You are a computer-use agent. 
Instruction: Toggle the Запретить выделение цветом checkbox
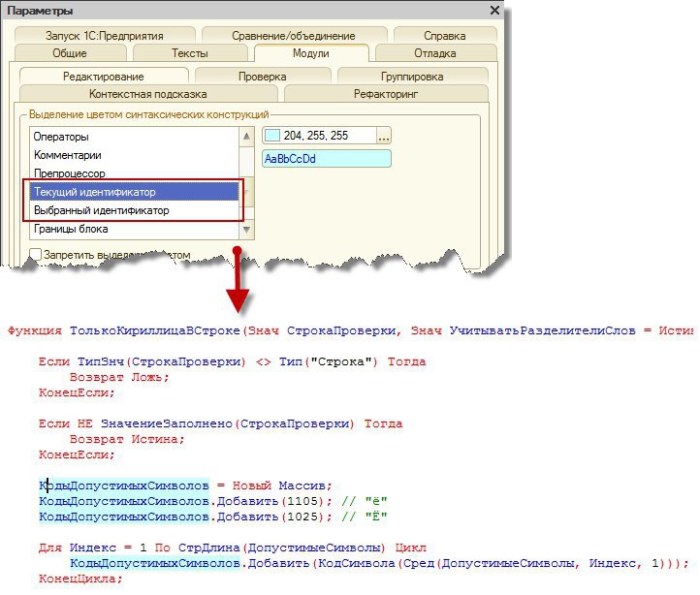point(35,255)
